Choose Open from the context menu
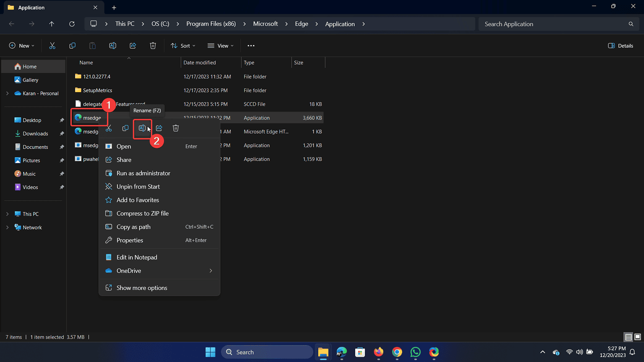The width and height of the screenshot is (644, 362). pos(159,146)
